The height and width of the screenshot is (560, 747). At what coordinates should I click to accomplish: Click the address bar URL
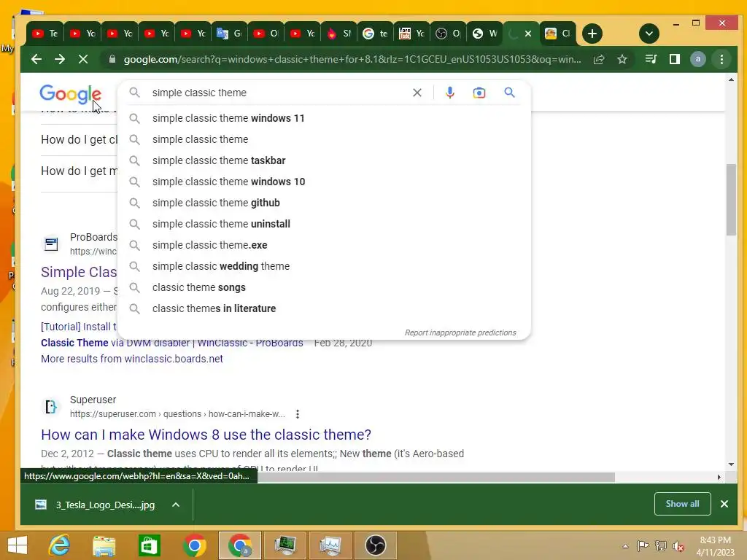pyautogui.click(x=352, y=59)
